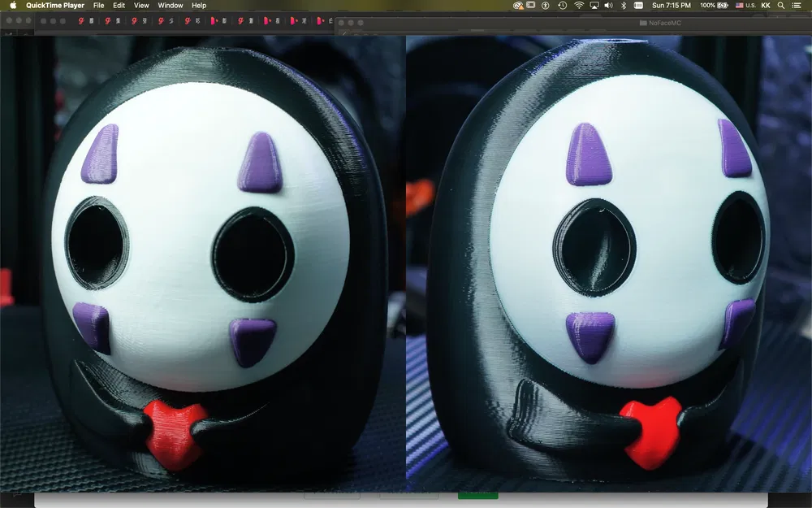Mute sound via the volume speaker icon
The height and width of the screenshot is (508, 812).
pos(608,6)
